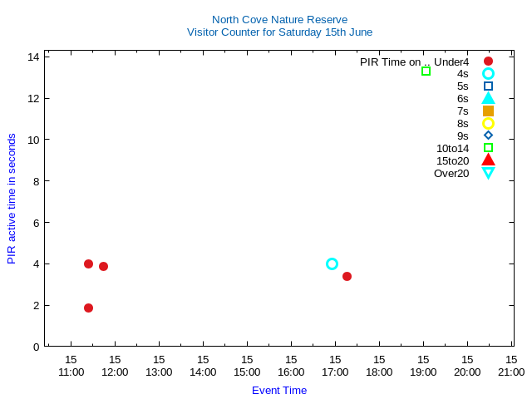Viewport: 532px width, 399px height.
Task: Select the lowest red data point near 2 seconds
Action: [88, 308]
